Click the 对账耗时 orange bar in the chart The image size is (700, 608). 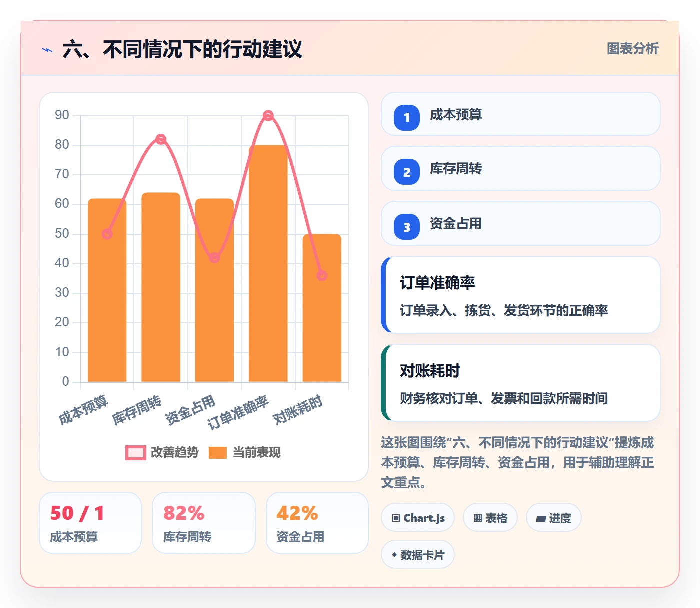click(322, 308)
